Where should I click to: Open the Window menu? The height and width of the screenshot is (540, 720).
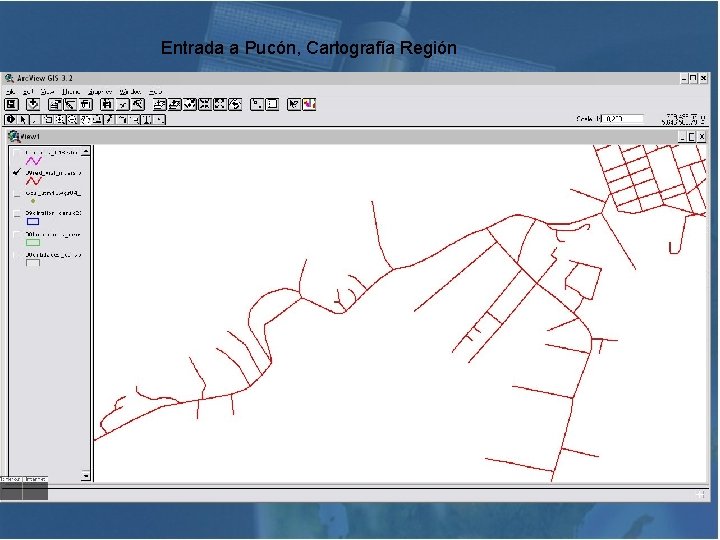130,92
